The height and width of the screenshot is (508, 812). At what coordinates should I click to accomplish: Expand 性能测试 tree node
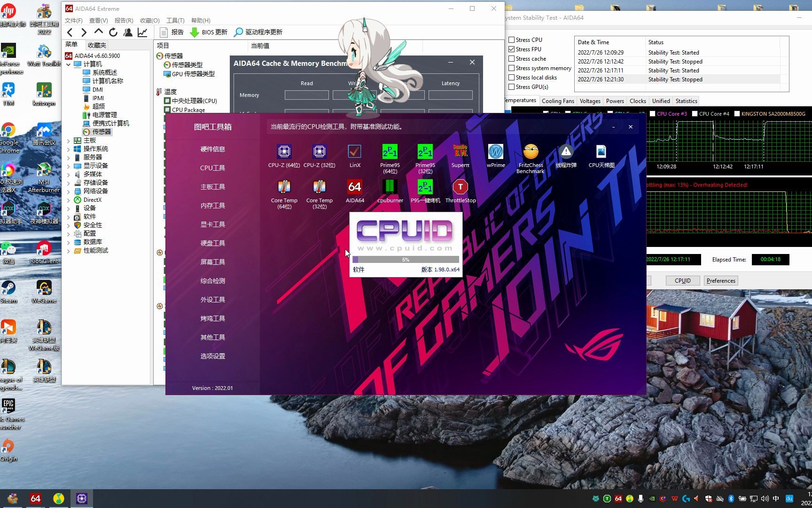tap(69, 251)
